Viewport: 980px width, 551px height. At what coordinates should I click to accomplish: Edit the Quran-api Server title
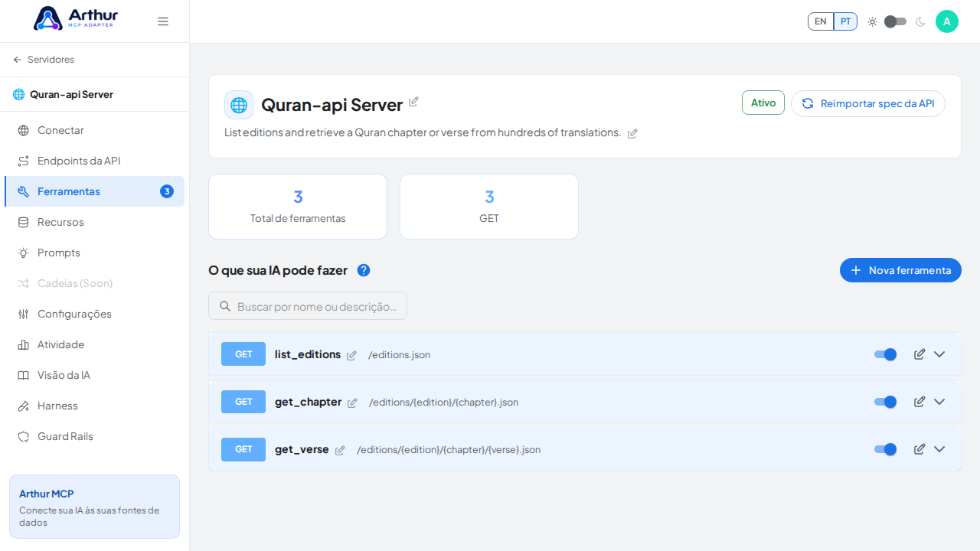413,102
